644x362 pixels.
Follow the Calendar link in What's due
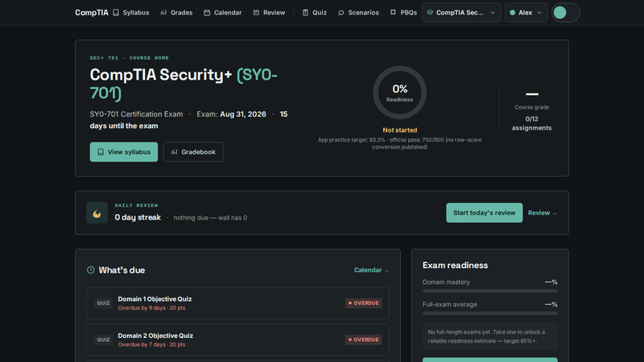tap(371, 270)
